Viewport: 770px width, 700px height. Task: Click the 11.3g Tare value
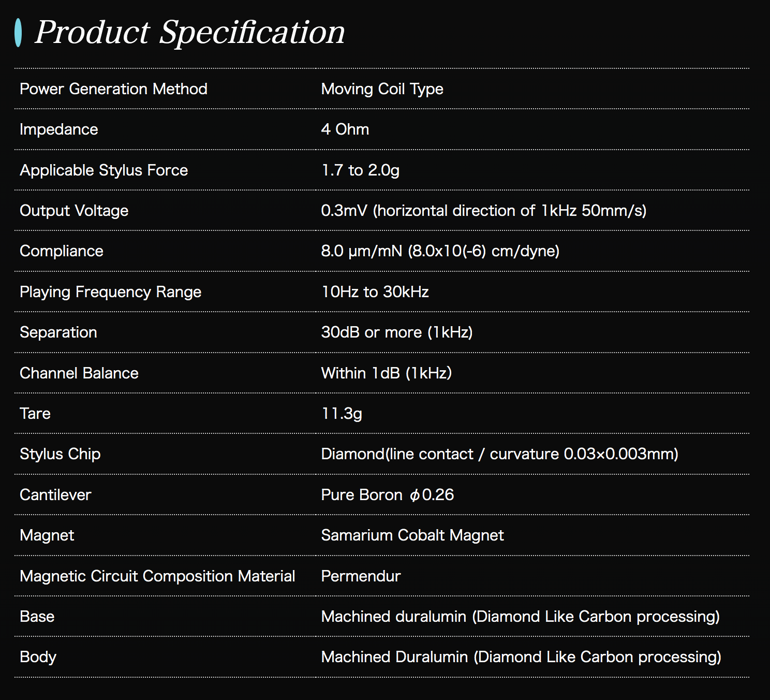click(342, 414)
